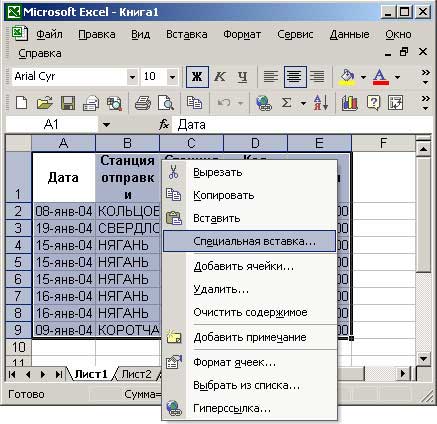Expand the Arial Cyr font dropdown
The width and height of the screenshot is (437, 424).
click(132, 77)
